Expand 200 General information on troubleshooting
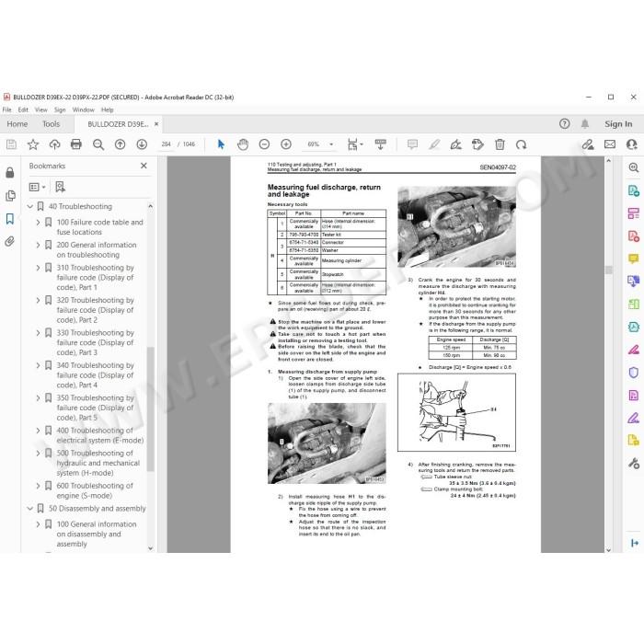The height and width of the screenshot is (644, 644). coord(38,245)
